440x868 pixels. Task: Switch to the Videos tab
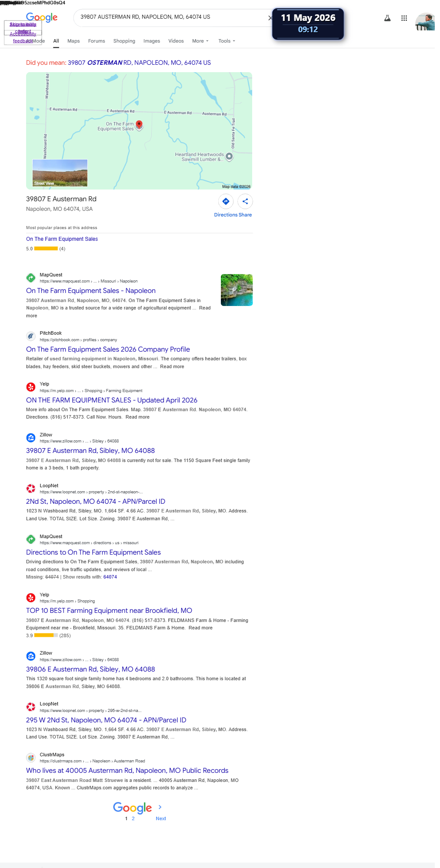click(176, 41)
